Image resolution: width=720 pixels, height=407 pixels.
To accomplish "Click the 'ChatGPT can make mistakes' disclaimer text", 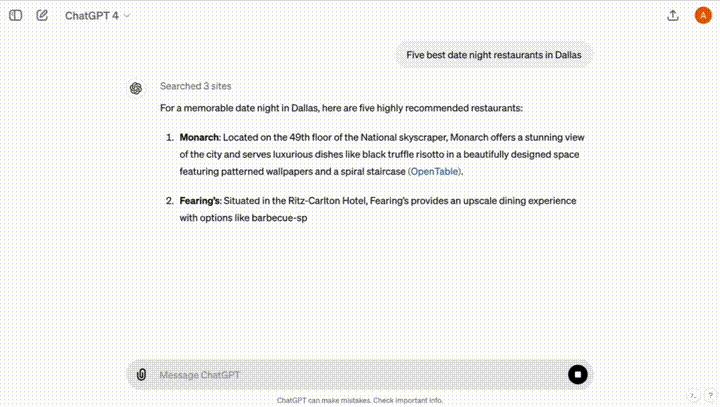I will [359, 400].
